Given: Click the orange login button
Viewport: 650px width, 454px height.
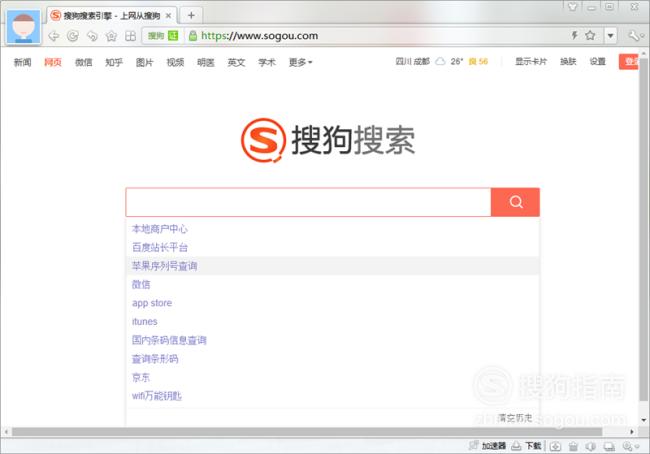Looking at the screenshot, I should pos(629,62).
